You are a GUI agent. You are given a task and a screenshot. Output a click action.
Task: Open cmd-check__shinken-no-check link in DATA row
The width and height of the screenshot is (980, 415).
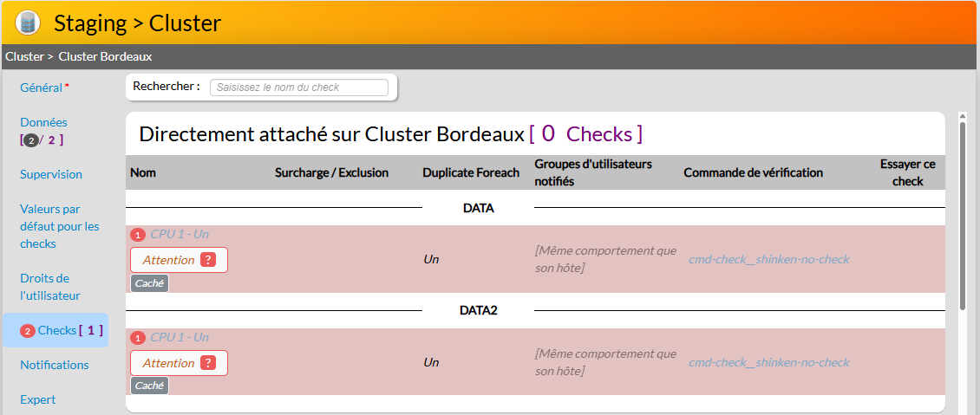pyautogui.click(x=768, y=259)
